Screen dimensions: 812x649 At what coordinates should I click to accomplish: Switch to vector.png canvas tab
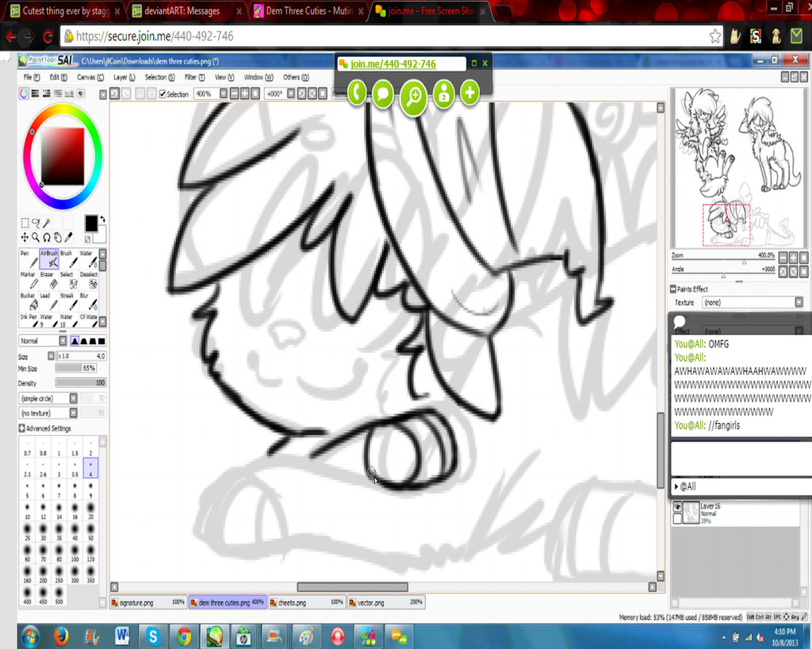tap(386, 602)
